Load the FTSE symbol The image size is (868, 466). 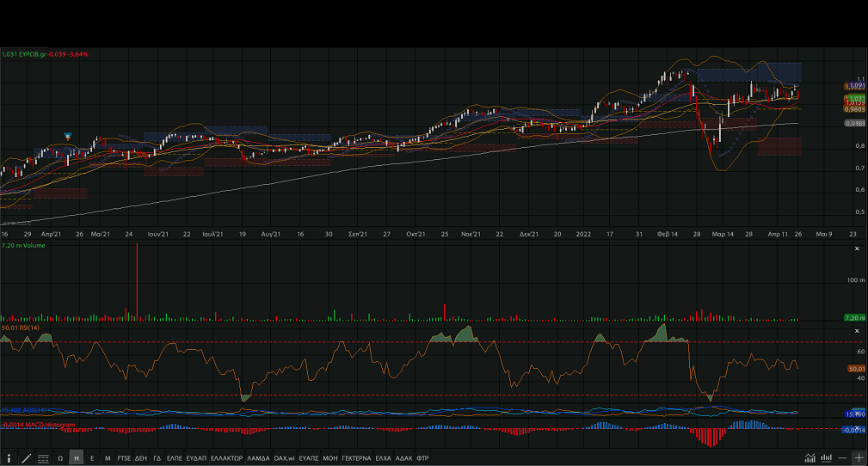point(125,458)
